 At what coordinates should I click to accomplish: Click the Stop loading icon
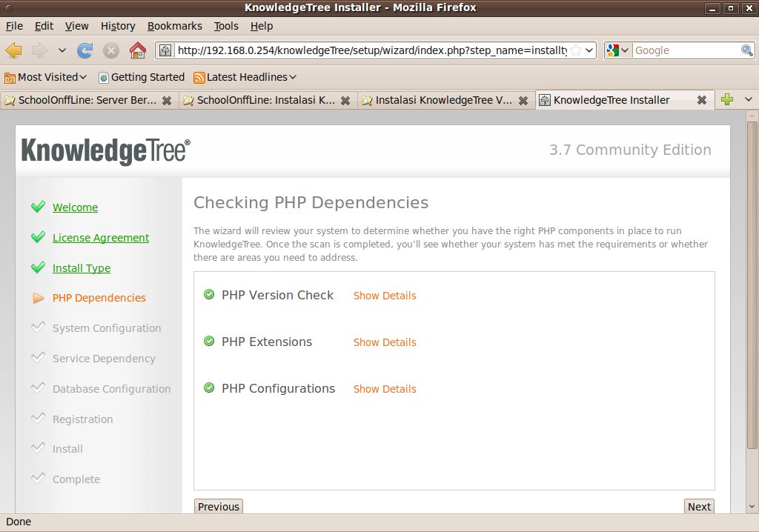tap(111, 50)
